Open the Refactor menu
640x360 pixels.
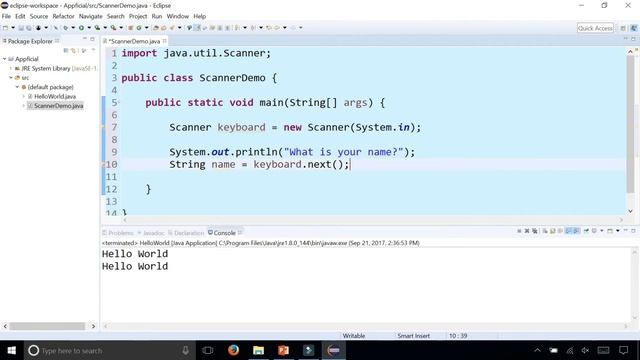pos(63,16)
